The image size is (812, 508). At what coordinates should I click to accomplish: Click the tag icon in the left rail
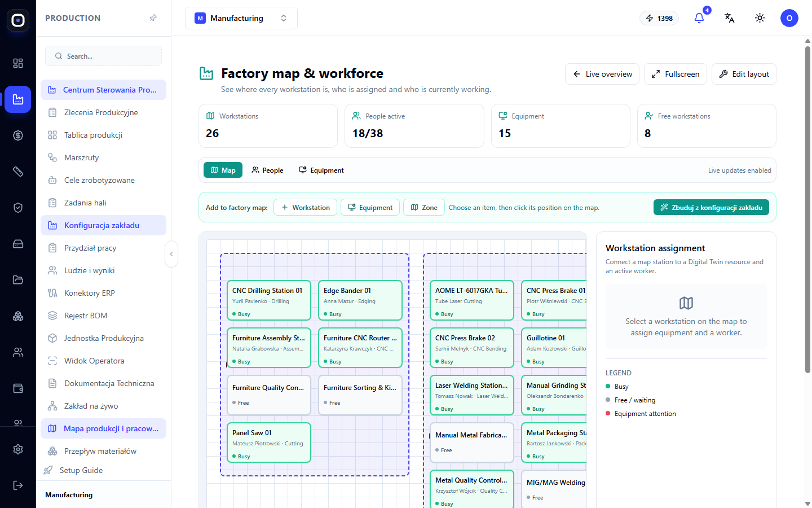pos(18,172)
